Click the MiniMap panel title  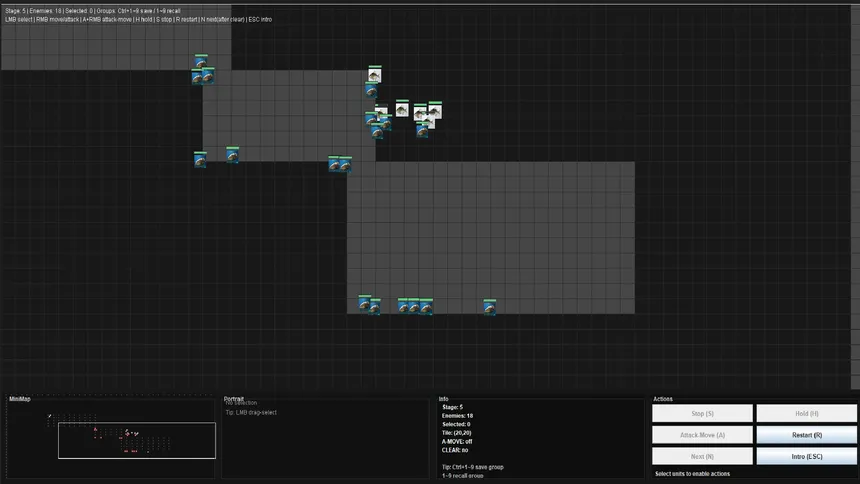pyautogui.click(x=20, y=399)
